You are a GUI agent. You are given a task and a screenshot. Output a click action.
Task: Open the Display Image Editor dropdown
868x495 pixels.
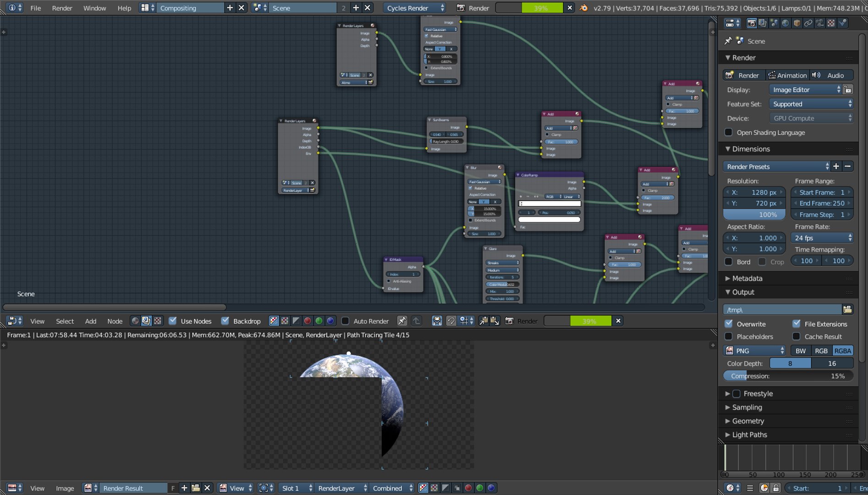805,90
